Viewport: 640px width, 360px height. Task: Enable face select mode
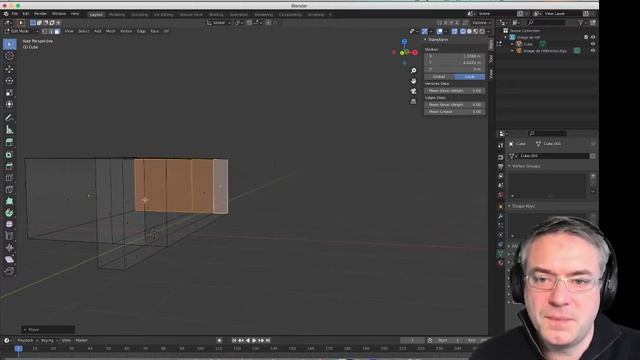click(57, 31)
